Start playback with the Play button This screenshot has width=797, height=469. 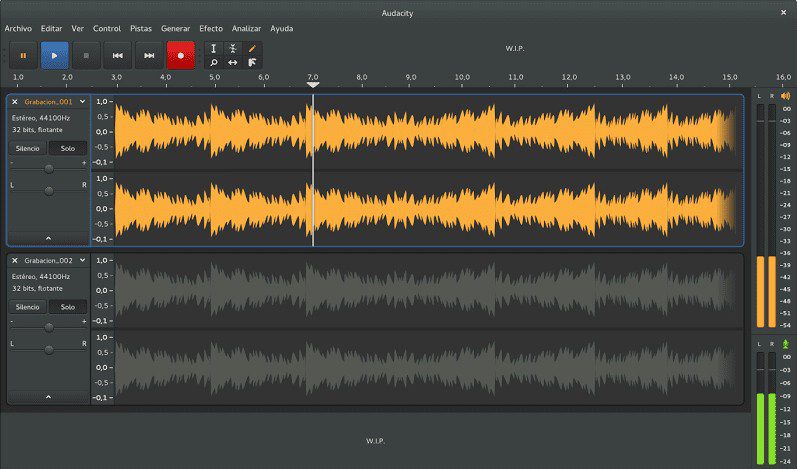point(54,55)
